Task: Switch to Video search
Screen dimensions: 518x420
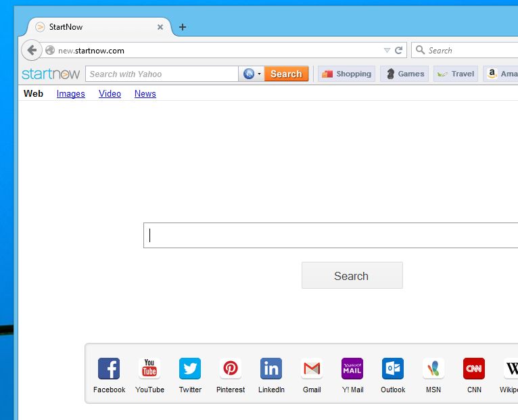Action: [x=110, y=93]
